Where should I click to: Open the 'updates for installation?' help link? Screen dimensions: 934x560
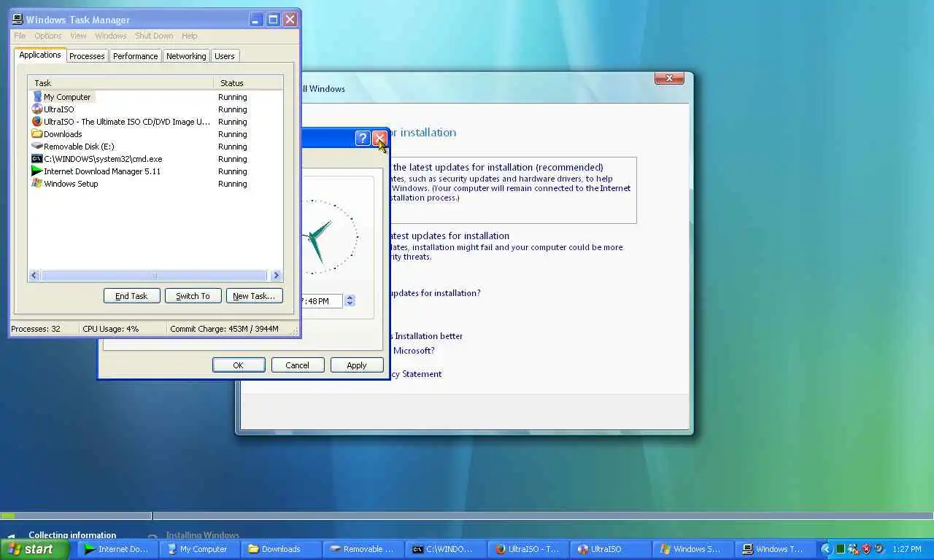pos(436,293)
